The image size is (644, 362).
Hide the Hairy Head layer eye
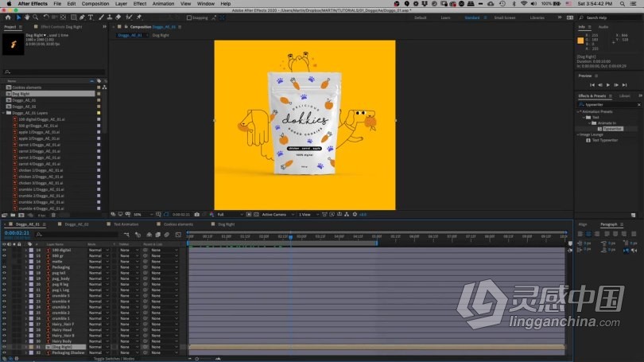click(4, 329)
